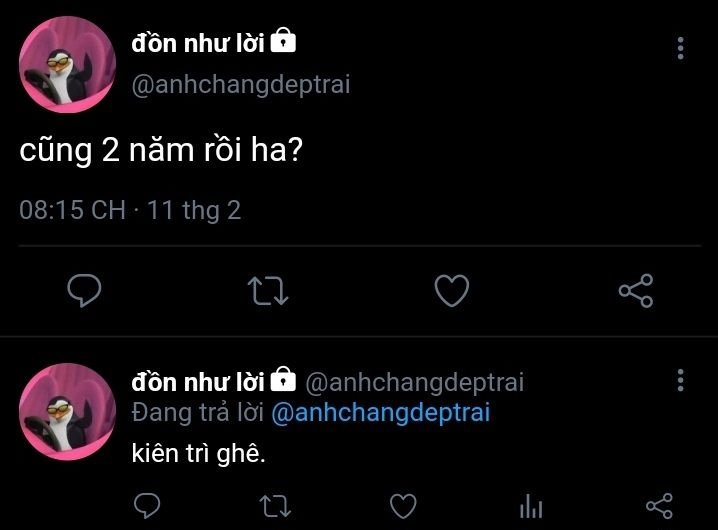The height and width of the screenshot is (530, 718).
Task: Open the "đồn như lời" display name of the main tweet
Action: (x=198, y=44)
